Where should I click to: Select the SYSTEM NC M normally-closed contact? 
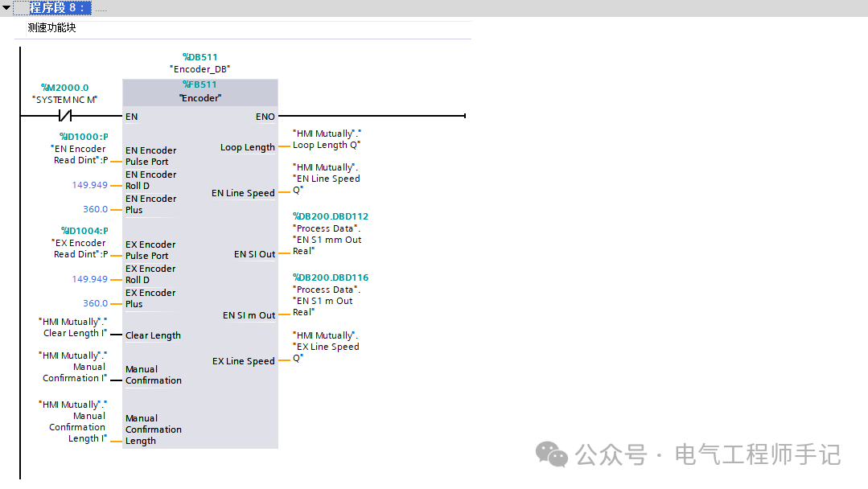coord(65,116)
